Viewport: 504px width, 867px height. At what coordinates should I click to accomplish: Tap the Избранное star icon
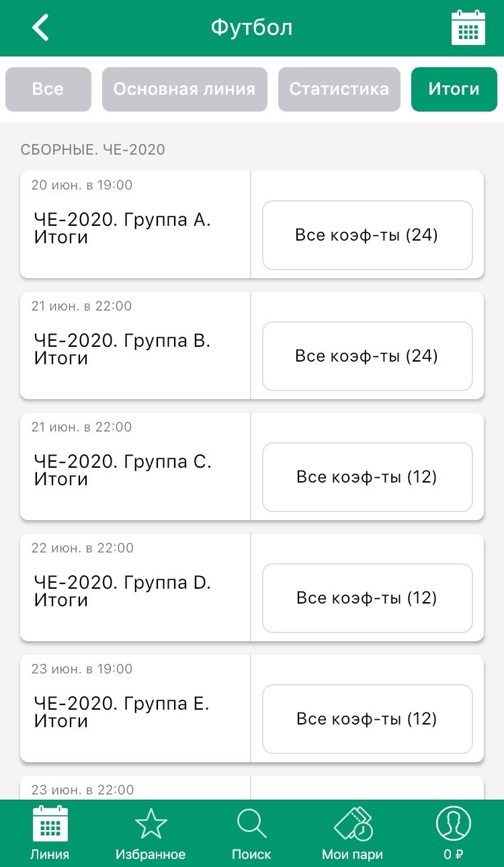(151, 824)
